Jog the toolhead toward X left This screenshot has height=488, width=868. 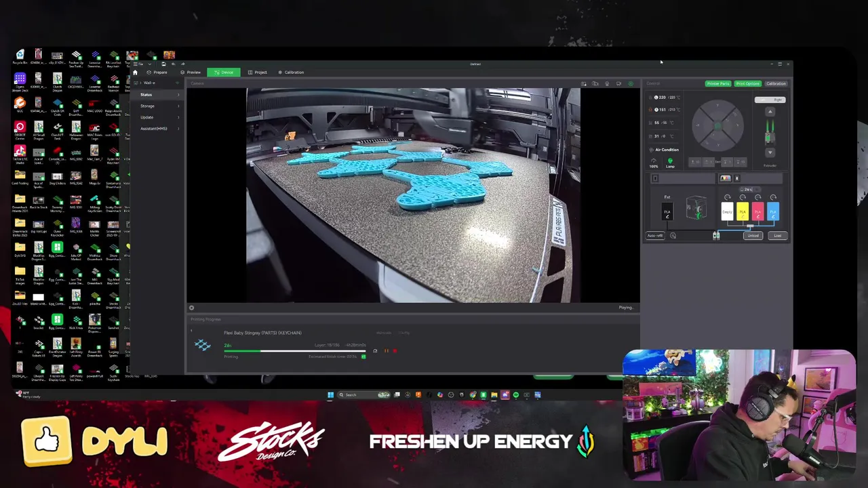(698, 125)
